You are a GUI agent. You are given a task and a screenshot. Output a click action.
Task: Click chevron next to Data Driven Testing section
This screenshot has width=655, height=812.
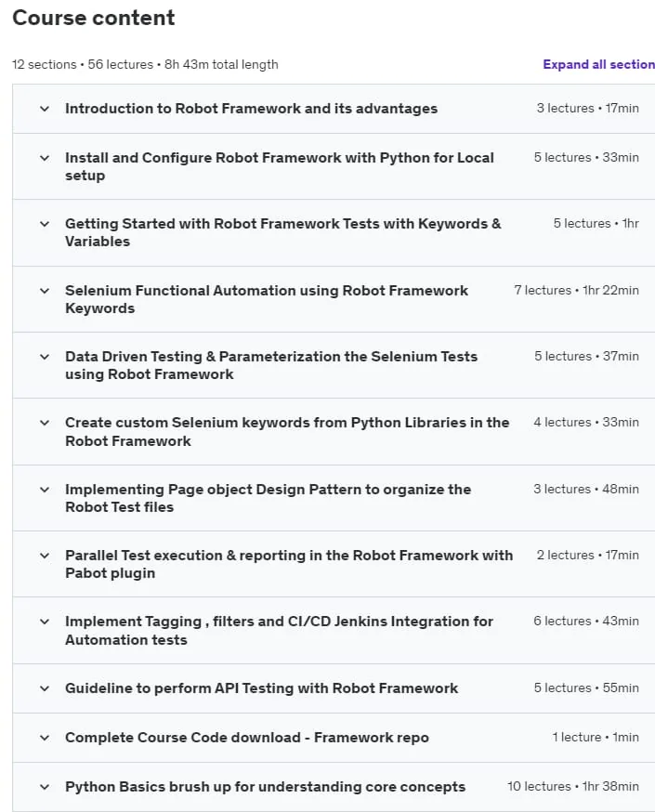pyautogui.click(x=45, y=357)
